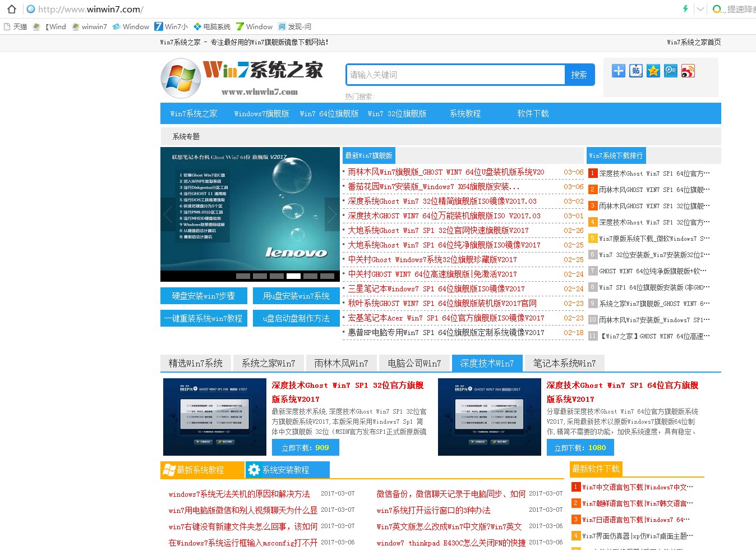Click 立即下载: 909 download button
This screenshot has height=550, width=756.
point(306,447)
